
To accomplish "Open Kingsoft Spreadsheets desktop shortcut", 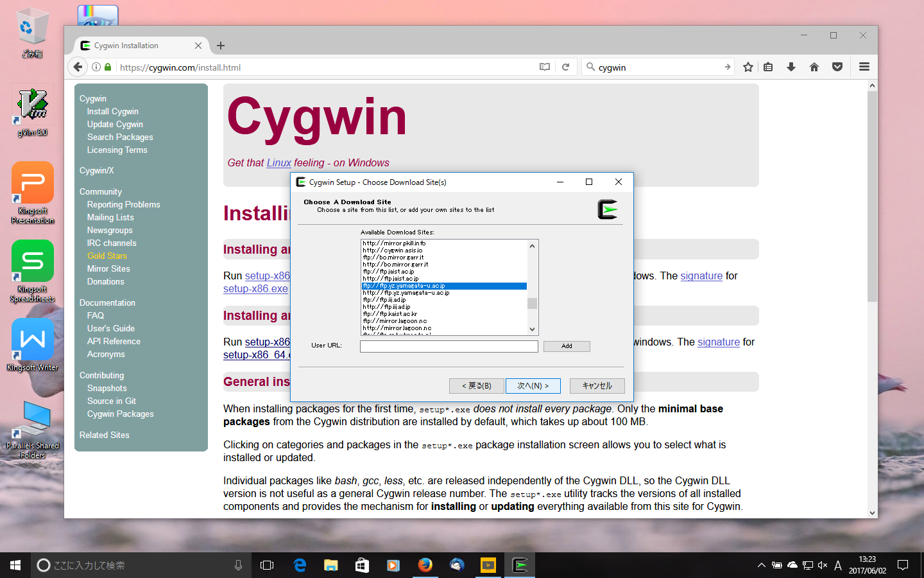I will coord(32,271).
